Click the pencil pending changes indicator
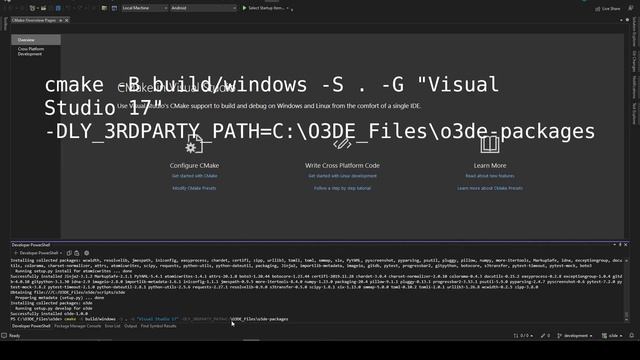Viewport: 640px width, 360px height. click(x=545, y=336)
